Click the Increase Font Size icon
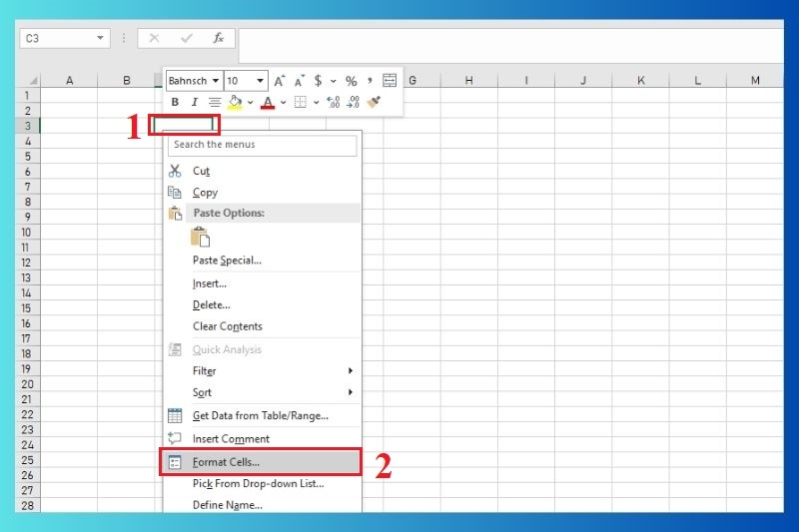 pos(280,81)
